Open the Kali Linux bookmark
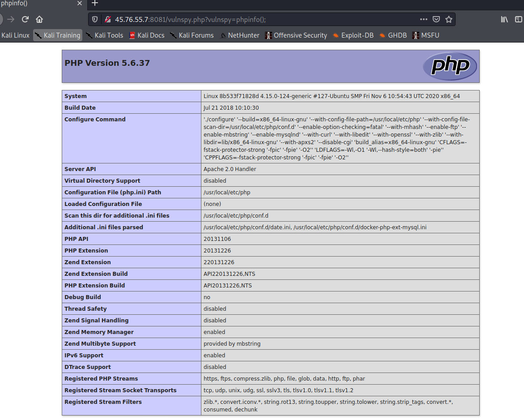This screenshot has width=524, height=420. (15, 35)
